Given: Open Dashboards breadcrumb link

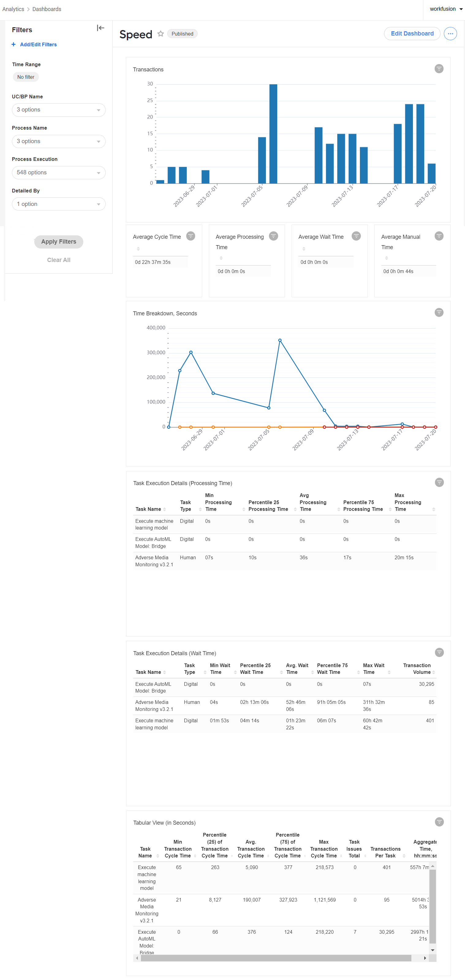Looking at the screenshot, I should coord(47,9).
